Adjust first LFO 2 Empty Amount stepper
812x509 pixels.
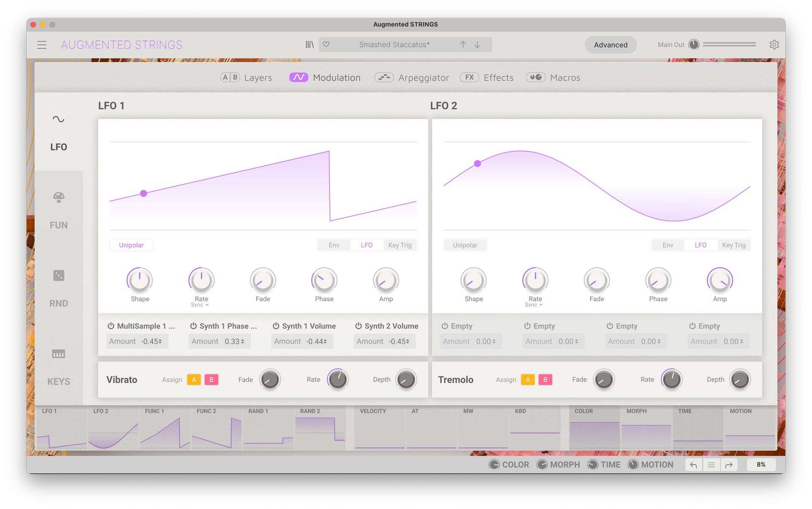click(x=486, y=341)
